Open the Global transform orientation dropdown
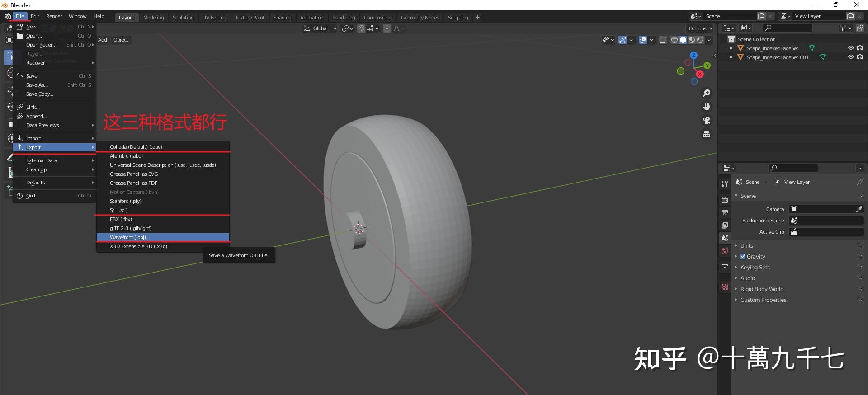 (320, 28)
